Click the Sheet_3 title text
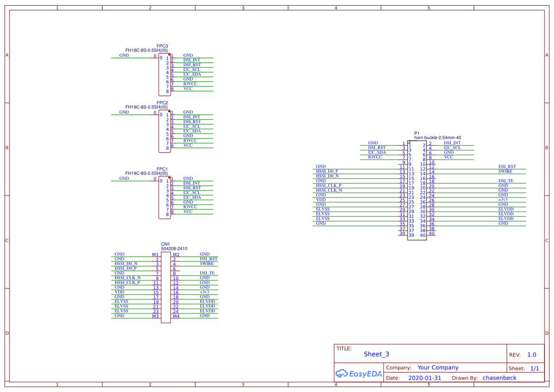The height and width of the screenshot is (392, 554). coord(376,354)
